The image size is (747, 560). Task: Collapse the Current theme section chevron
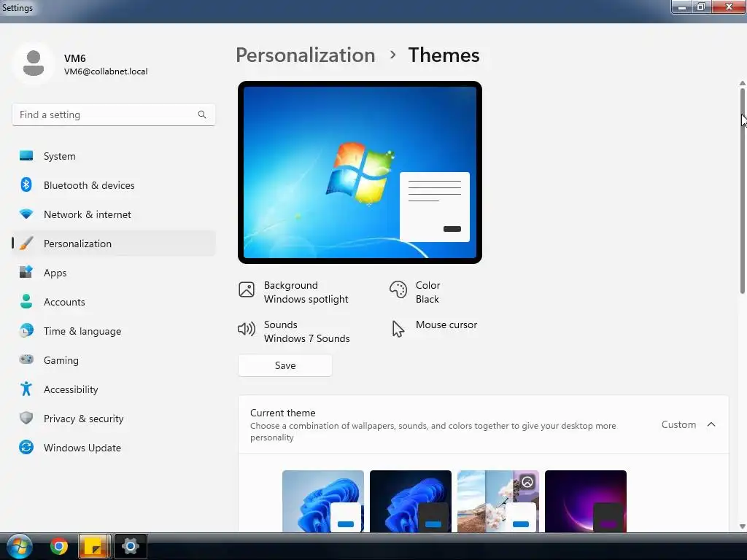(711, 424)
